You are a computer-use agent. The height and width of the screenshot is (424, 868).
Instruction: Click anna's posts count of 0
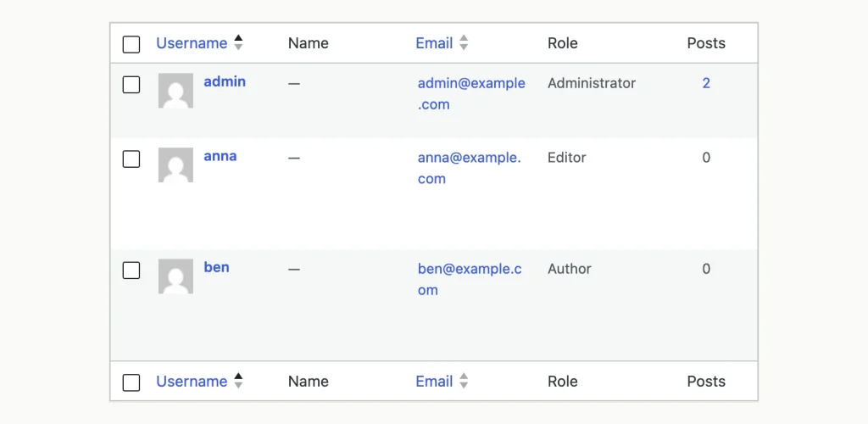click(x=706, y=157)
